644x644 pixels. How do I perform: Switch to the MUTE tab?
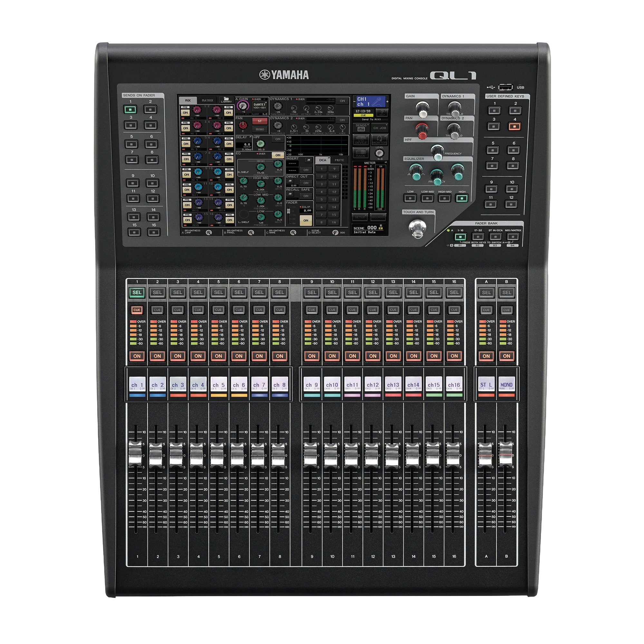pyautogui.click(x=339, y=160)
